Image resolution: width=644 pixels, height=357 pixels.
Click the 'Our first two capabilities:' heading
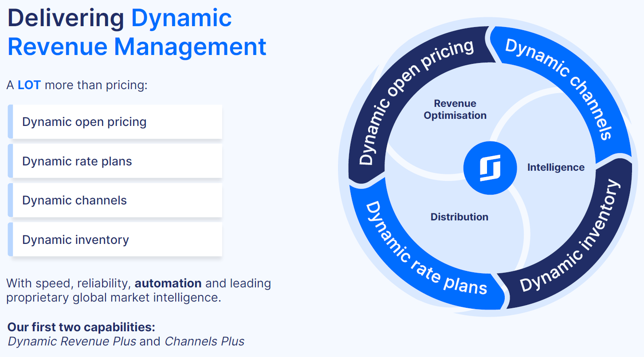click(81, 327)
